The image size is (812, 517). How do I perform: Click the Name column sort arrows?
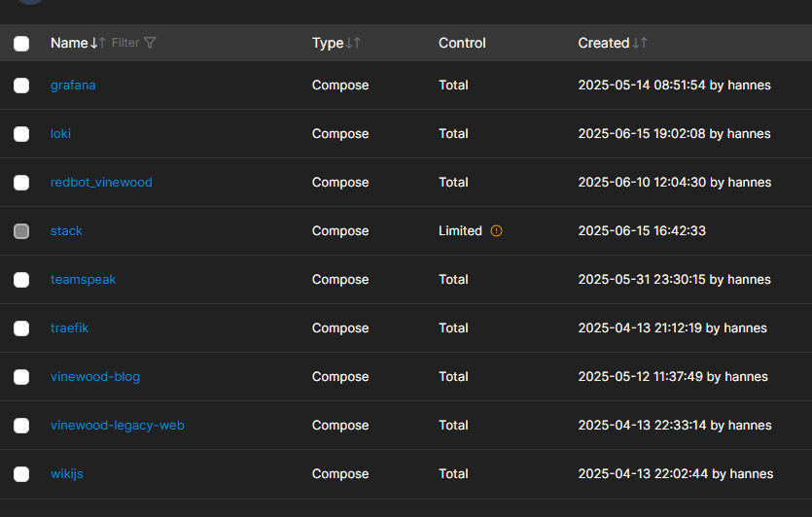[97, 43]
